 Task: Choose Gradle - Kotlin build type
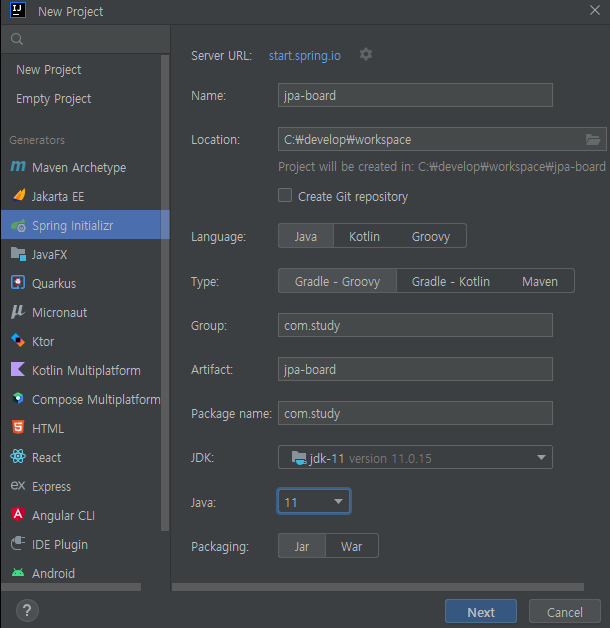[x=451, y=281]
